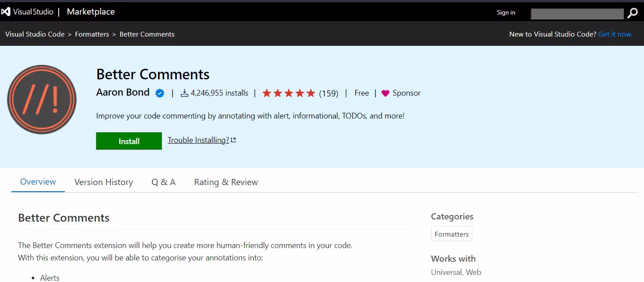
Task: Go to Visual Studio Code breadcrumb
Action: coord(35,34)
